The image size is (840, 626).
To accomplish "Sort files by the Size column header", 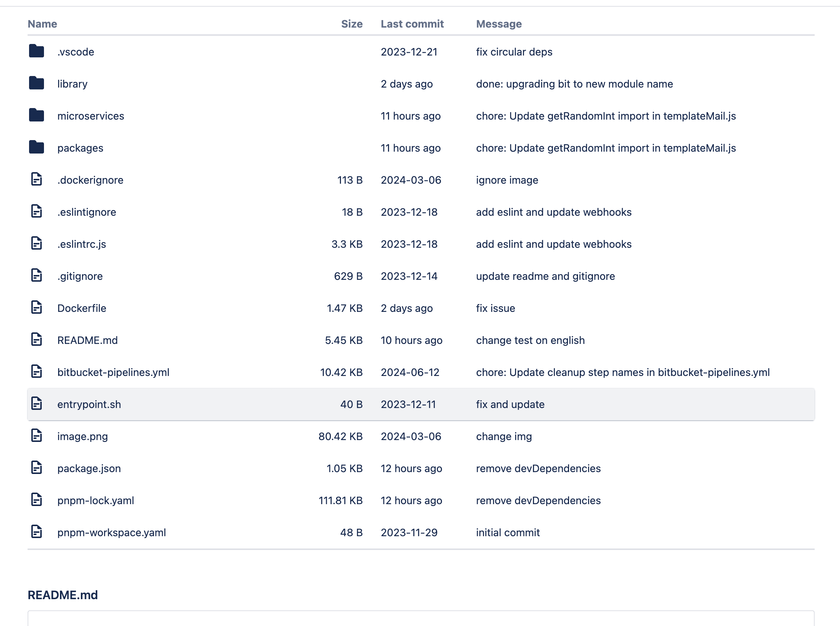I will 351,23.
